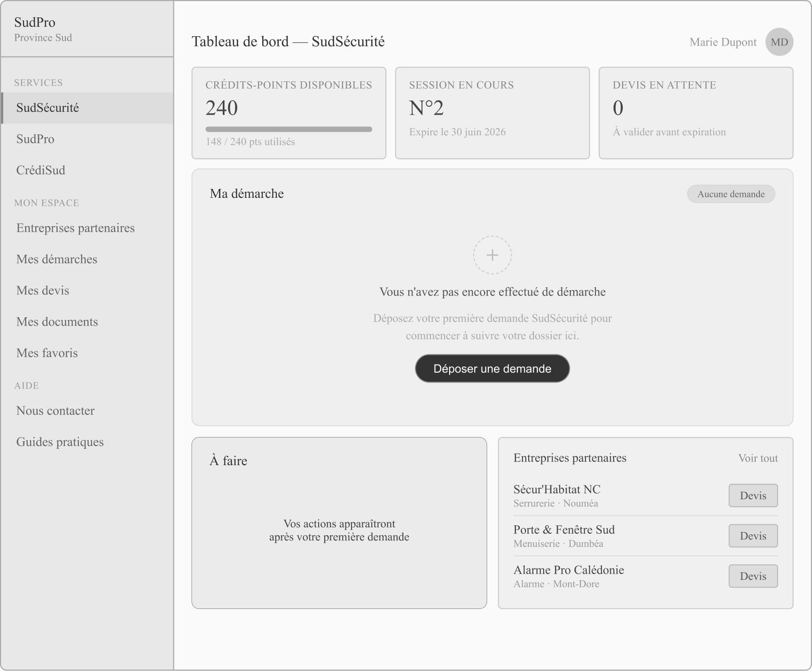Click À valider avant expiration text
The height and width of the screenshot is (671, 812).
click(669, 132)
